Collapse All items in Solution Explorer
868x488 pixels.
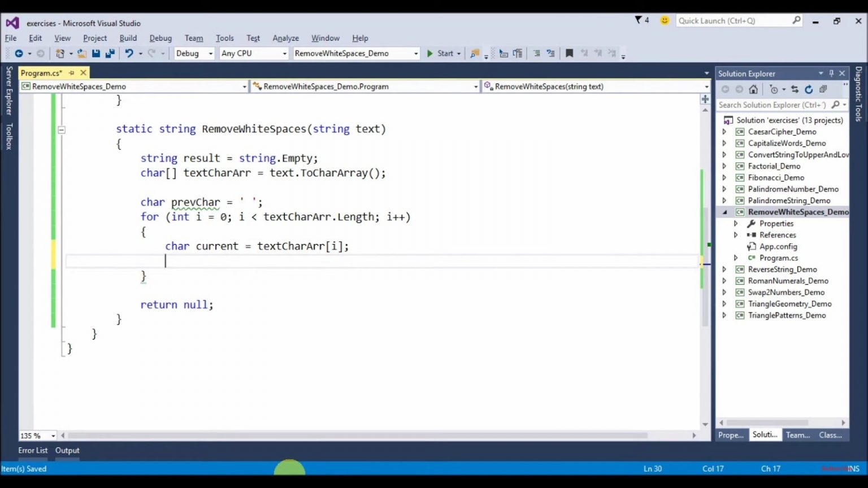pos(823,89)
